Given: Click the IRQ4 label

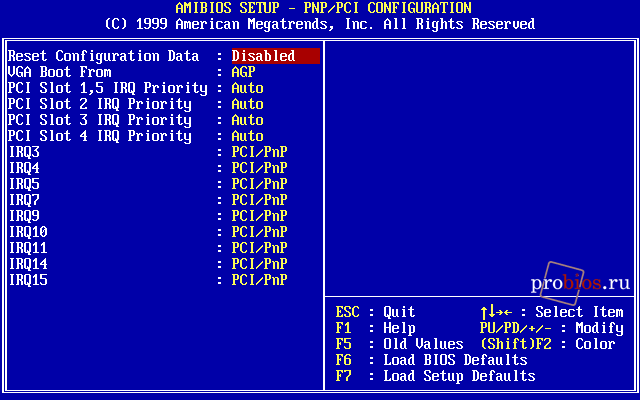Looking at the screenshot, I should click(24, 168).
